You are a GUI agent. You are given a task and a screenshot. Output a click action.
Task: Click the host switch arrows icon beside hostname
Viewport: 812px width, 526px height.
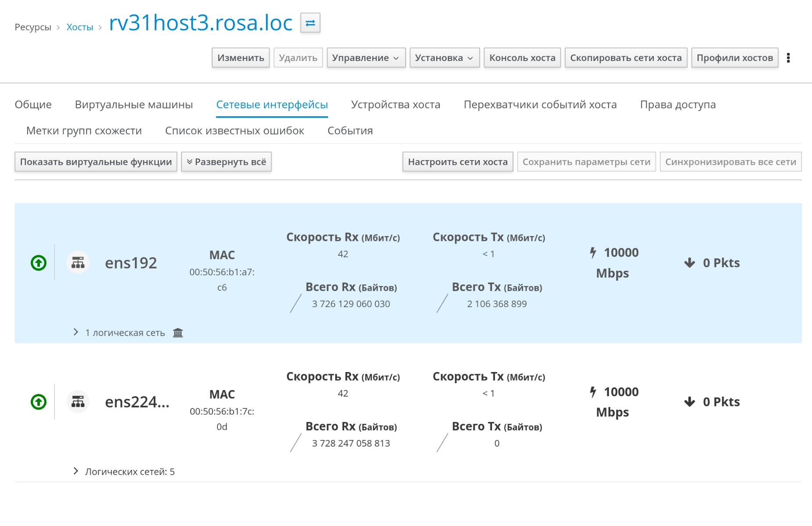(x=310, y=23)
